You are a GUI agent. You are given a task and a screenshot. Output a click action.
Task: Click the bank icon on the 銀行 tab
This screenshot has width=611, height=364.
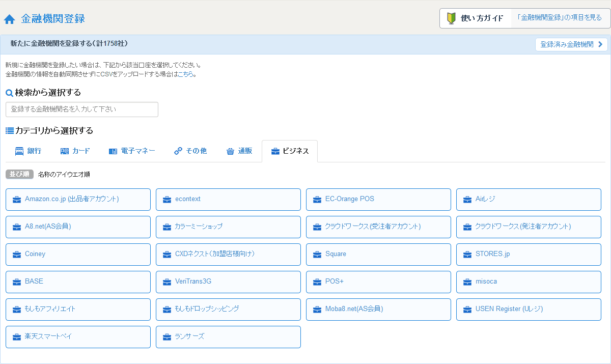tap(19, 151)
